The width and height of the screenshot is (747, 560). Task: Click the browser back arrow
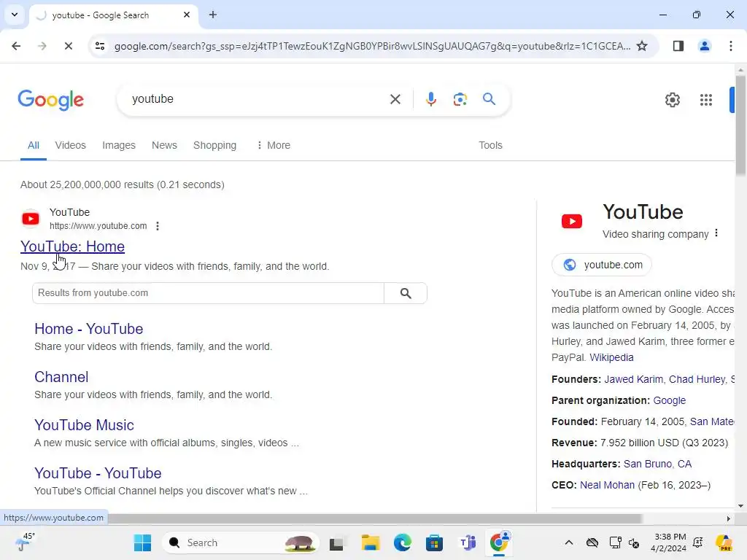coord(16,46)
